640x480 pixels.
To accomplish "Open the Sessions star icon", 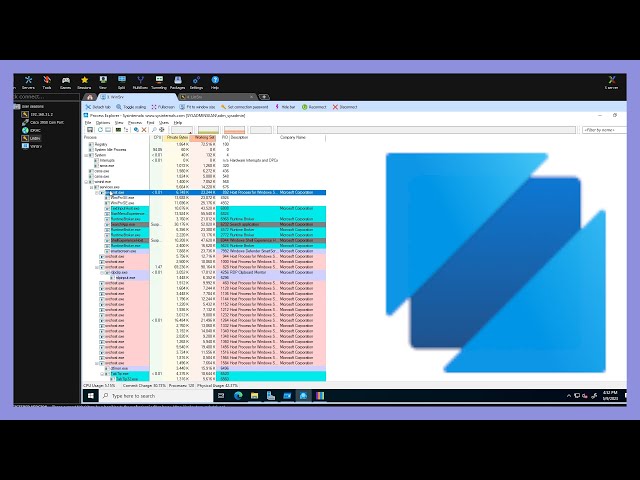I will 84,82.
